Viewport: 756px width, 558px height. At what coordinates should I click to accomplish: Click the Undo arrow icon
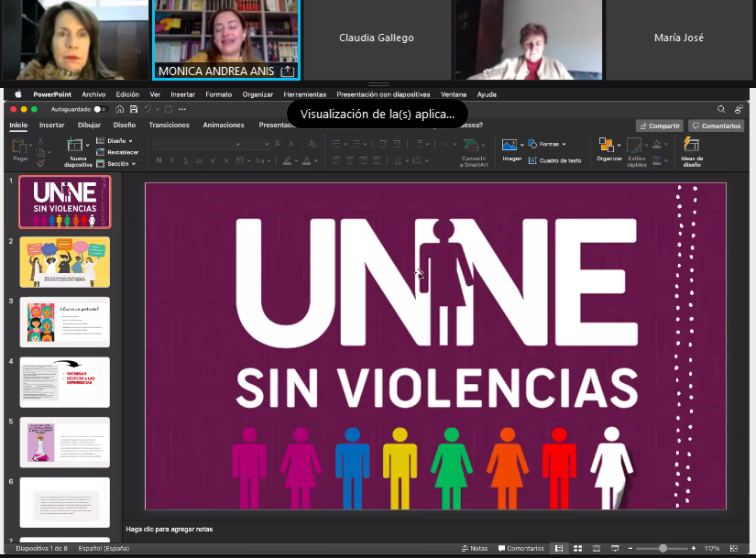[148, 109]
